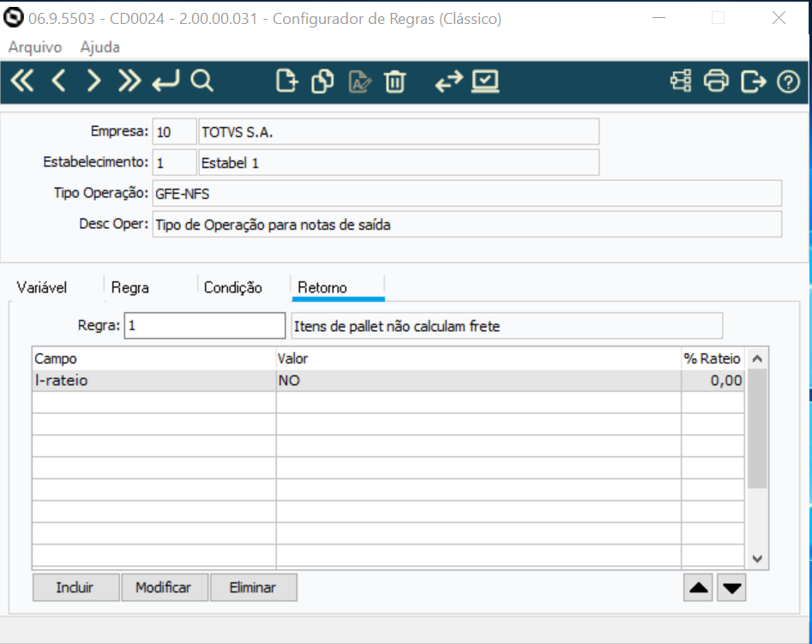Click the Desc Oper description field
This screenshot has width=812, height=644.
click(x=466, y=225)
